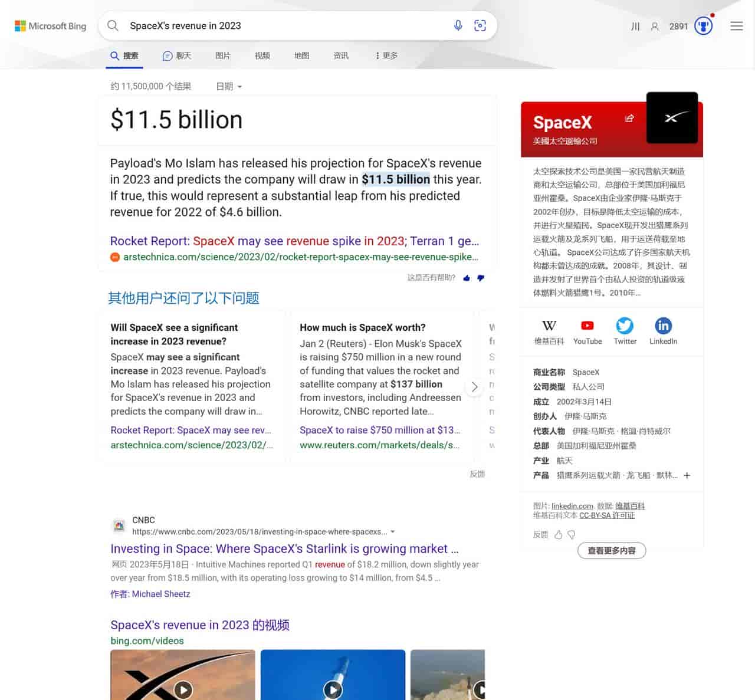Play the middle SpaceX video thumbnail
This screenshot has width=755, height=700.
click(333, 689)
